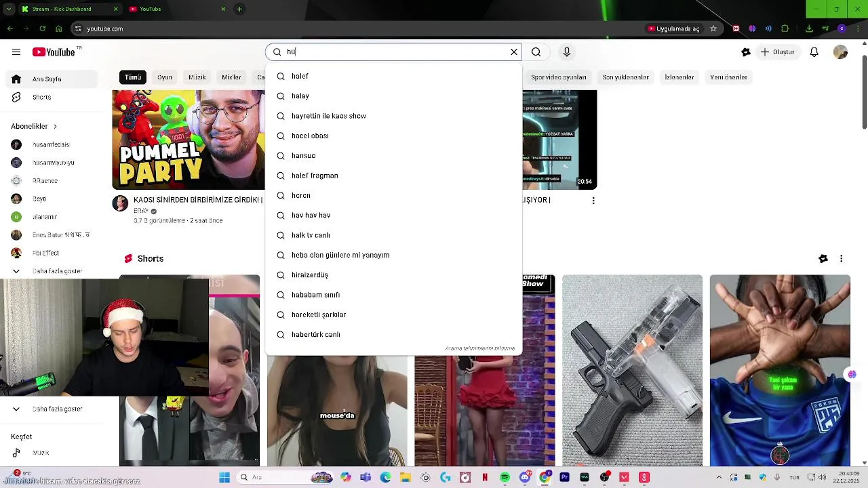Open a new browser tab with the plus
The width and height of the screenshot is (868, 488).
tap(239, 9)
